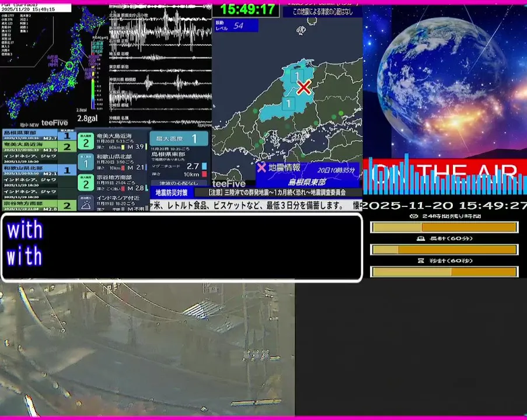Click the 長針(60分) progress bar

[x=444, y=250]
